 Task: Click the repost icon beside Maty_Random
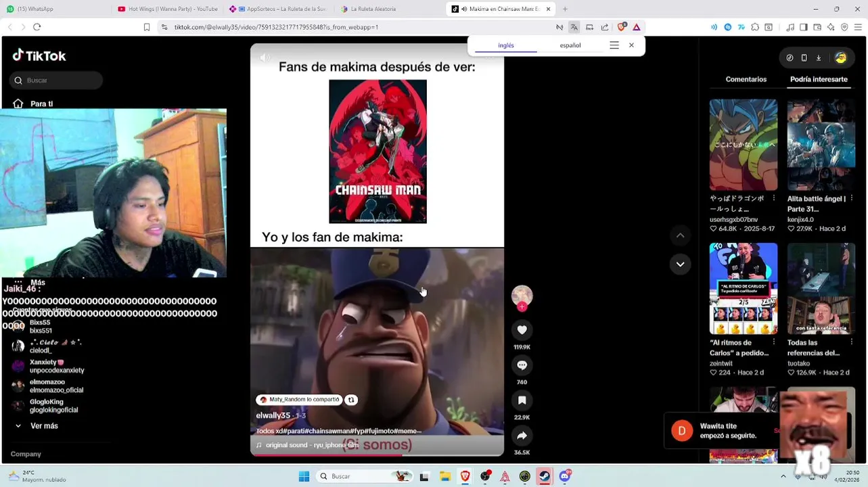click(351, 400)
